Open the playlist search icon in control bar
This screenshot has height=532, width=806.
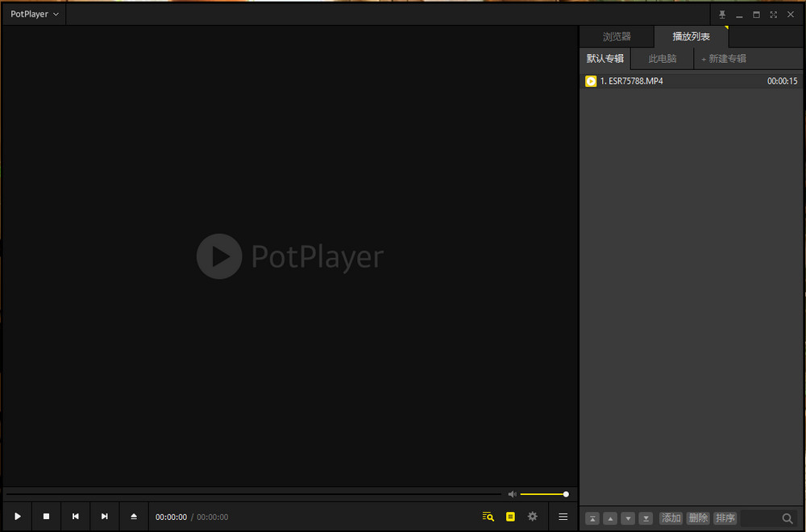(488, 517)
